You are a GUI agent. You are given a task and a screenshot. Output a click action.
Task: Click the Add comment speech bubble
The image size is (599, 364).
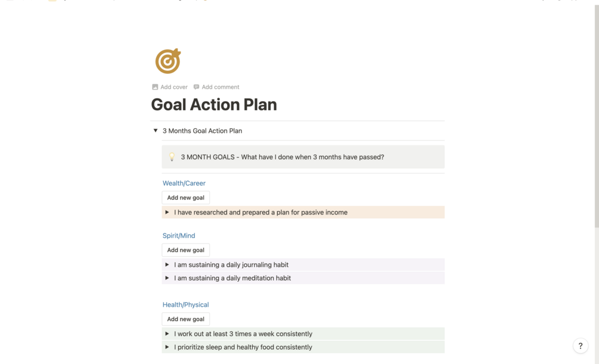coord(196,87)
